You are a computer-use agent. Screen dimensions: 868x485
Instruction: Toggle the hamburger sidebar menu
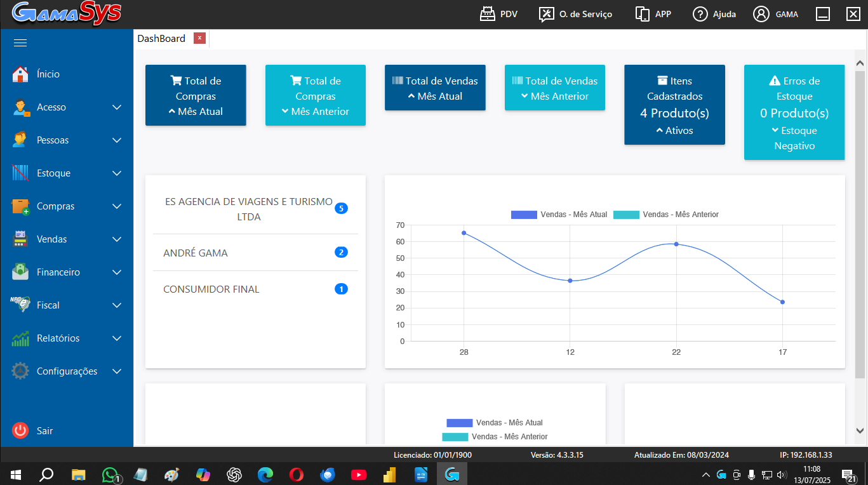point(20,43)
